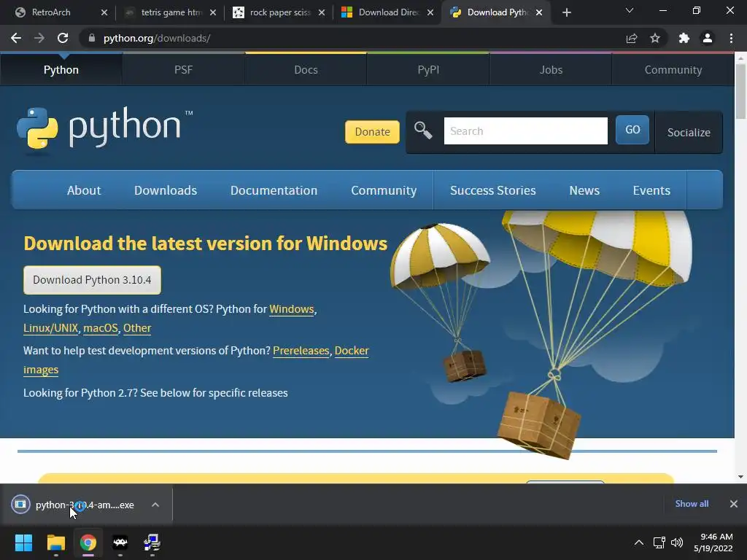Screen dimensions: 747x560
Task: Open the Chrome extensions puzzle icon
Action: click(684, 38)
